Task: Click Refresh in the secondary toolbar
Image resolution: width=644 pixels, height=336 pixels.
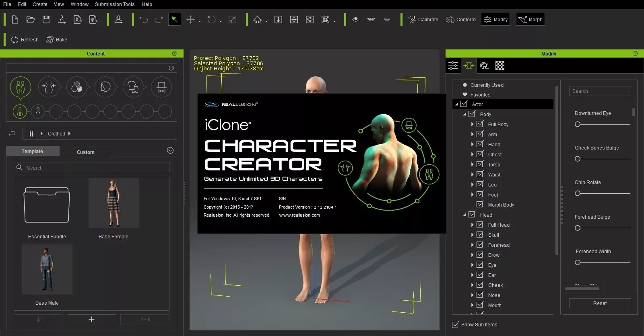Action: click(x=25, y=39)
